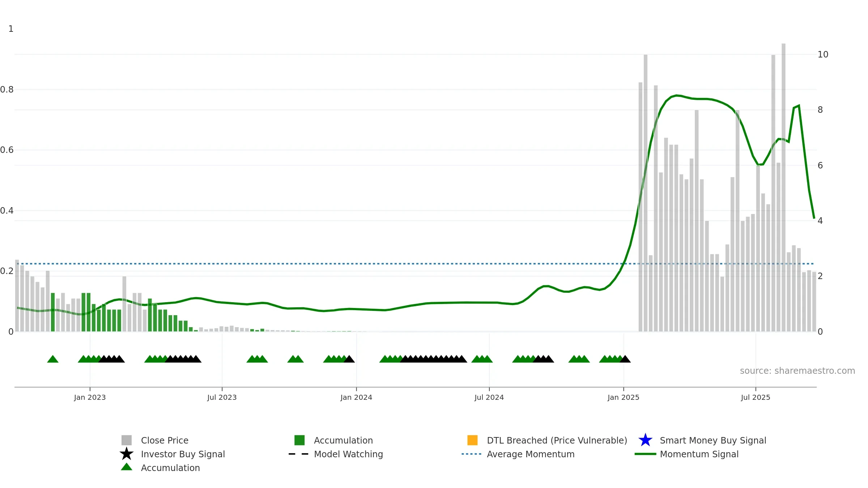
Task: Click the source: sharemaestro.com text
Action: coord(797,371)
